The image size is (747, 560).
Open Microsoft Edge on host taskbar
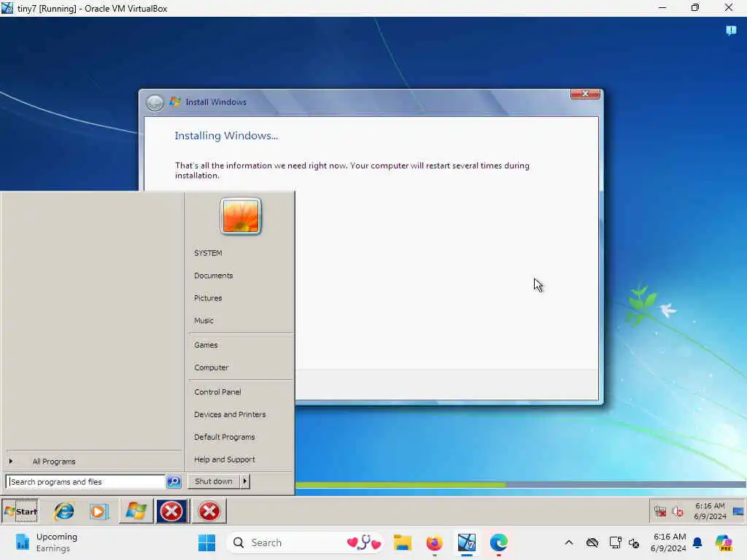click(499, 542)
